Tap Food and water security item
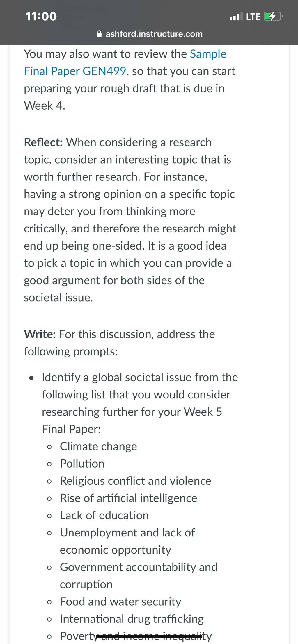 tap(120, 602)
